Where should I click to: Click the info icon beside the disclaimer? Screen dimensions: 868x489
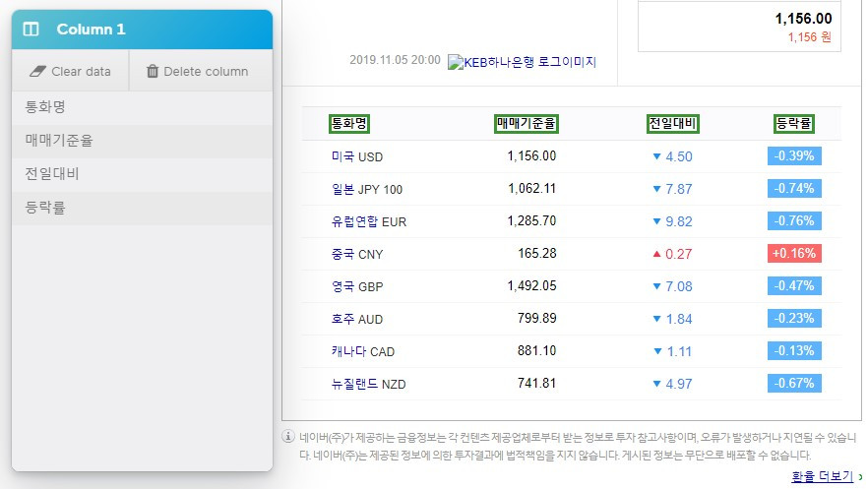coord(288,437)
